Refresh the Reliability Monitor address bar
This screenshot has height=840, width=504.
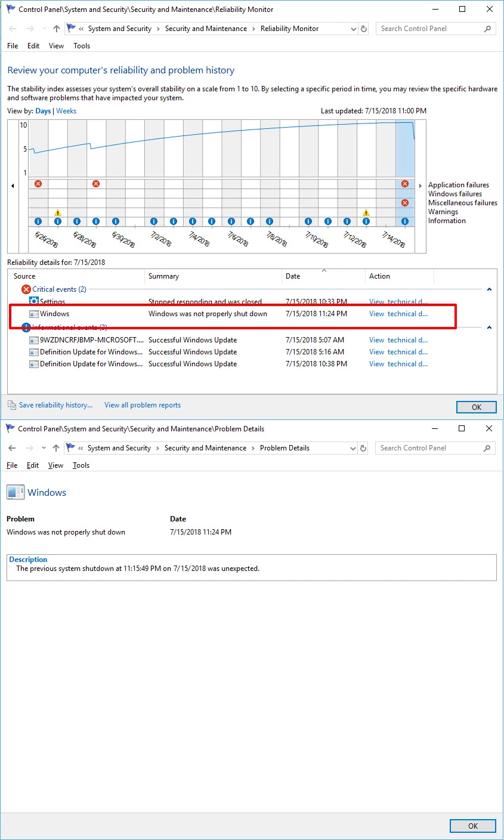pyautogui.click(x=364, y=29)
